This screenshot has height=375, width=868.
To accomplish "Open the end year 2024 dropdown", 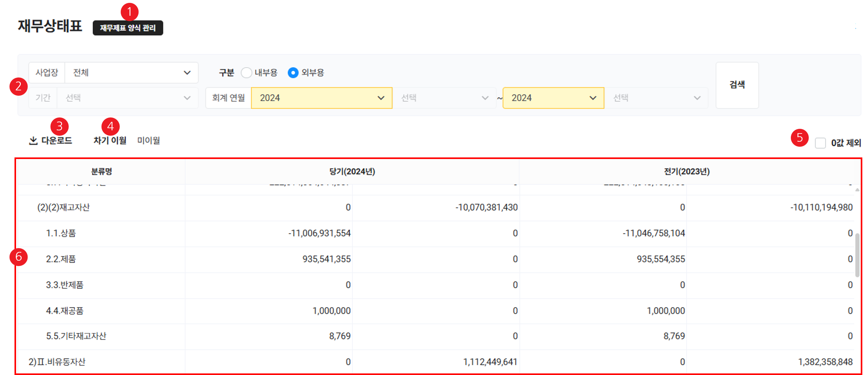I will 553,98.
